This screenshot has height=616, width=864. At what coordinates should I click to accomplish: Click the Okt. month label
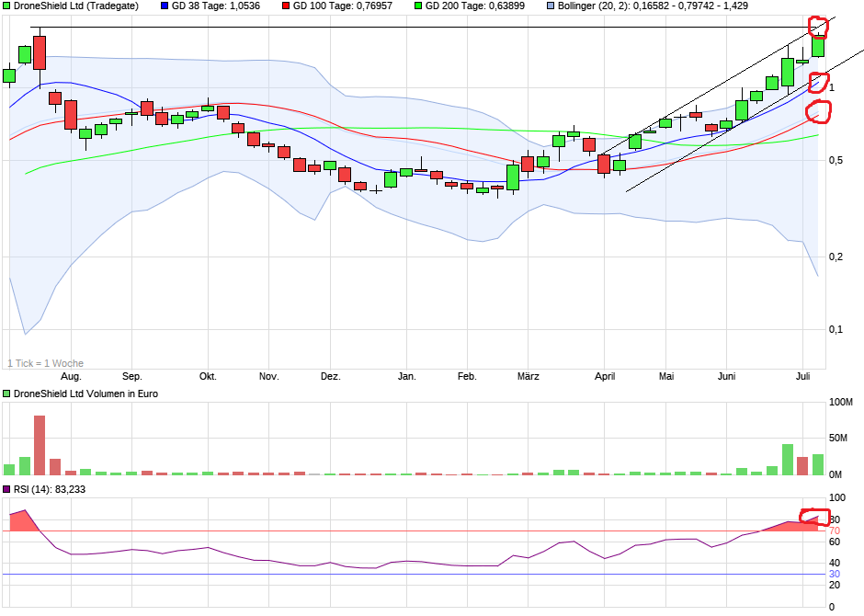click(208, 376)
